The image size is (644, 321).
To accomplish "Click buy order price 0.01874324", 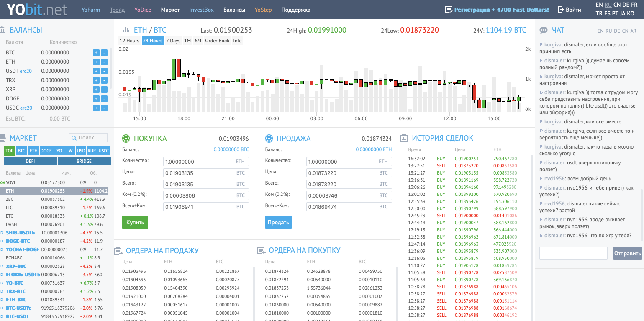I will pos(277,271).
